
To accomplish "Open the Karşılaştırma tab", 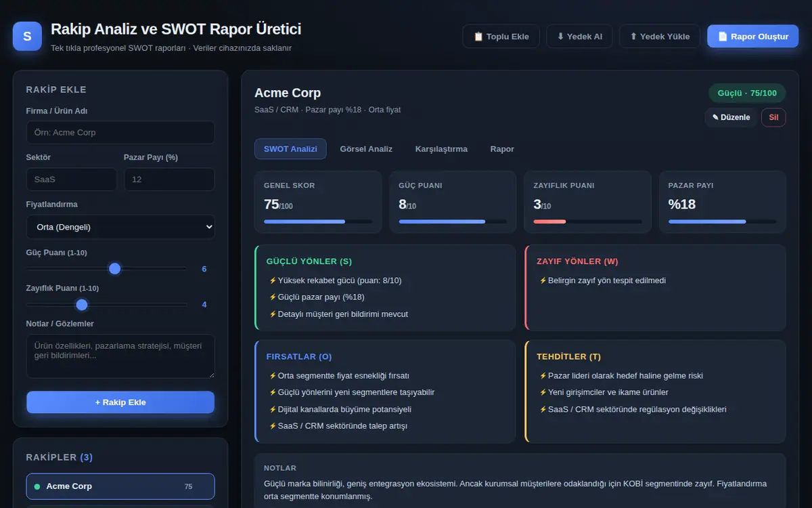I will 441,149.
